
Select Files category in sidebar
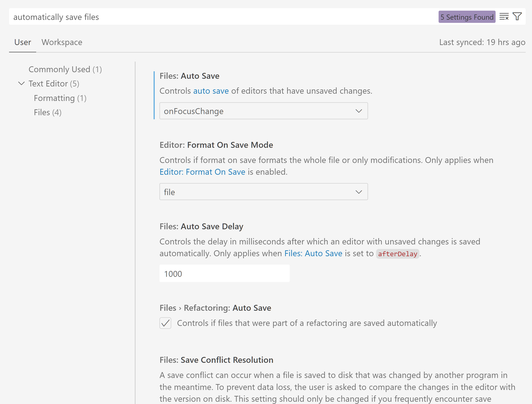tap(47, 112)
